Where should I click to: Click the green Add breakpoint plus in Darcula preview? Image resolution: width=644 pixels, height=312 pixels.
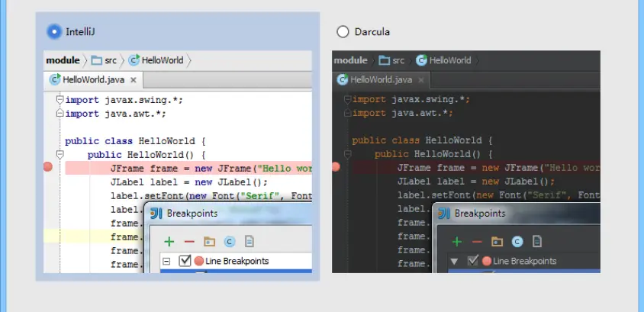(457, 241)
